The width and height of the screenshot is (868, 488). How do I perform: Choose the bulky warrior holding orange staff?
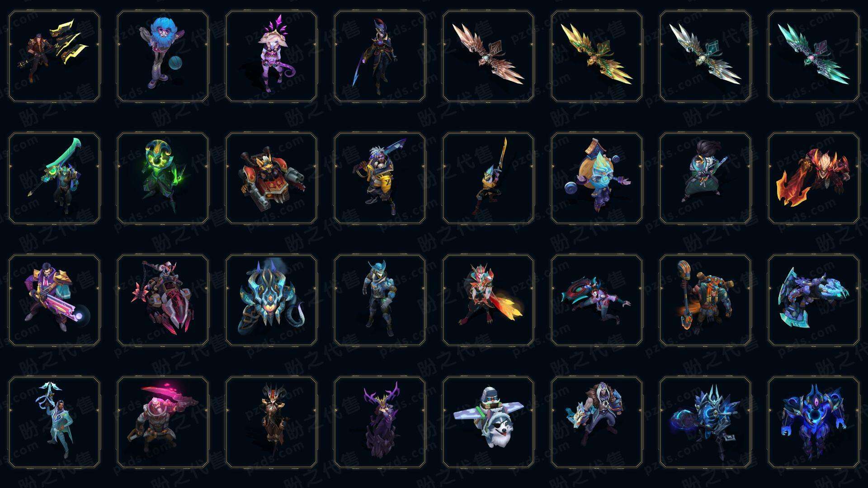pos(705,300)
